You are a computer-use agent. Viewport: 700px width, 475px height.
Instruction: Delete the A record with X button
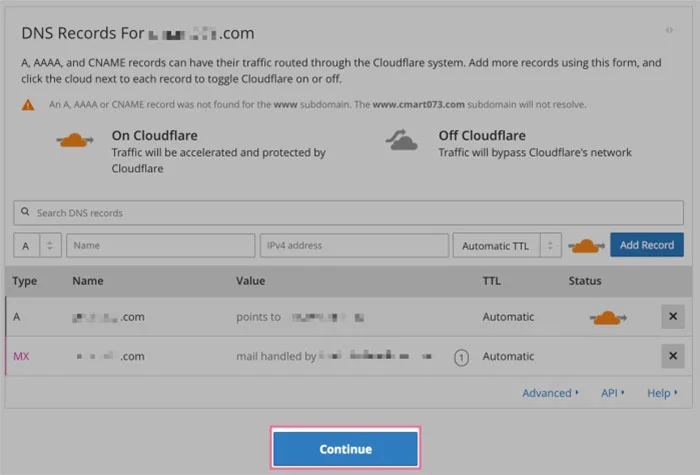click(x=673, y=317)
